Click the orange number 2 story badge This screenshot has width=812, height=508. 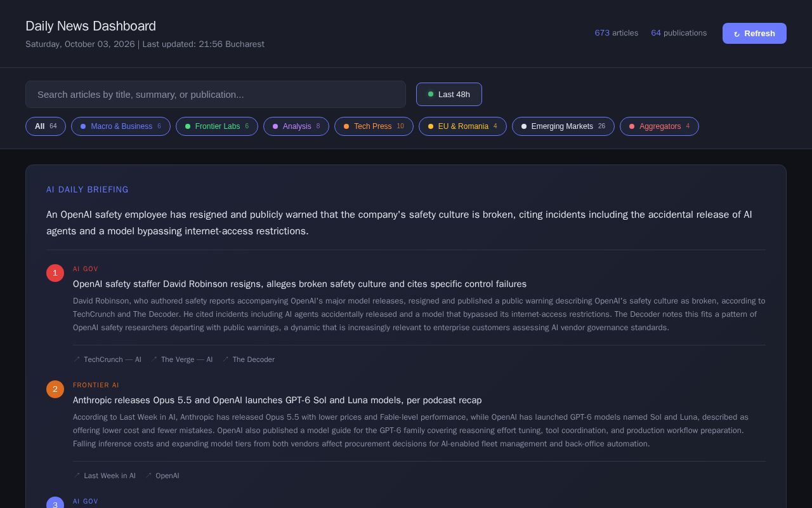click(55, 389)
